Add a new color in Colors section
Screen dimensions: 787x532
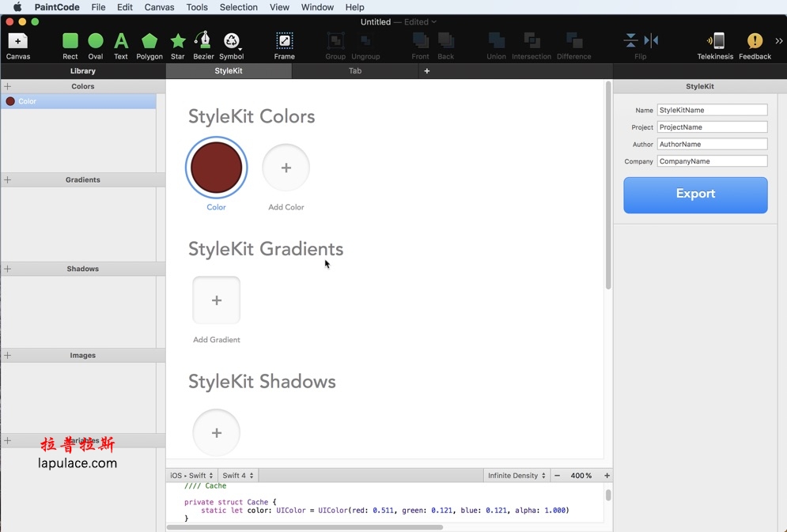[8, 86]
